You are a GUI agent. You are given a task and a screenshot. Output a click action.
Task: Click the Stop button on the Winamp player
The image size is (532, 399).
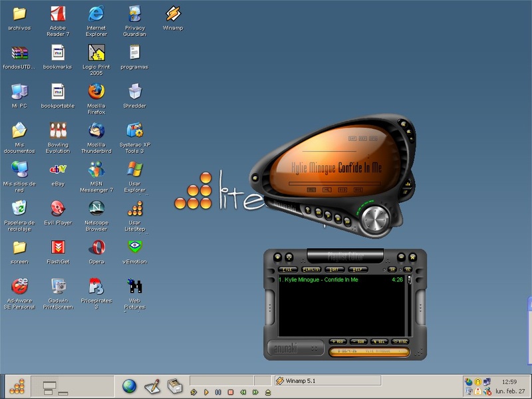click(x=339, y=217)
